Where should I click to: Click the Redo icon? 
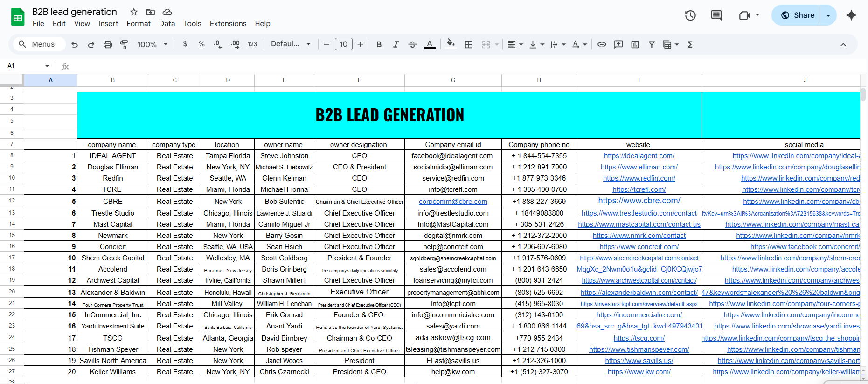click(91, 44)
